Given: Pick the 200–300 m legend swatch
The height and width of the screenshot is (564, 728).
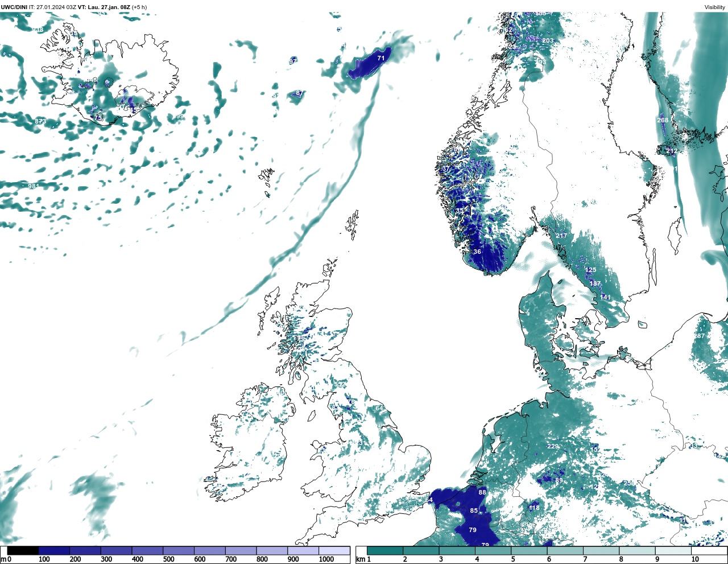Looking at the screenshot, I should click(x=85, y=550).
